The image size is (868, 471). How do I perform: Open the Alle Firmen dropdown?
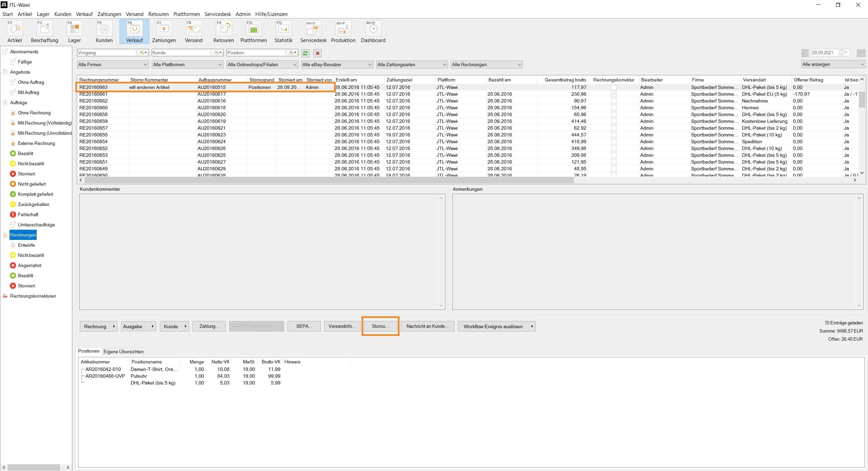113,64
